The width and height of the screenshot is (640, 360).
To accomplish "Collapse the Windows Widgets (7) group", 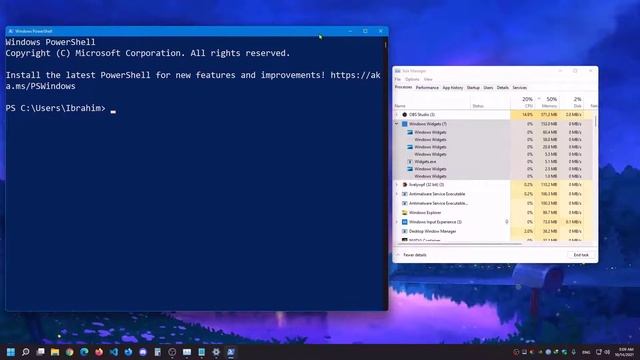I will point(397,124).
